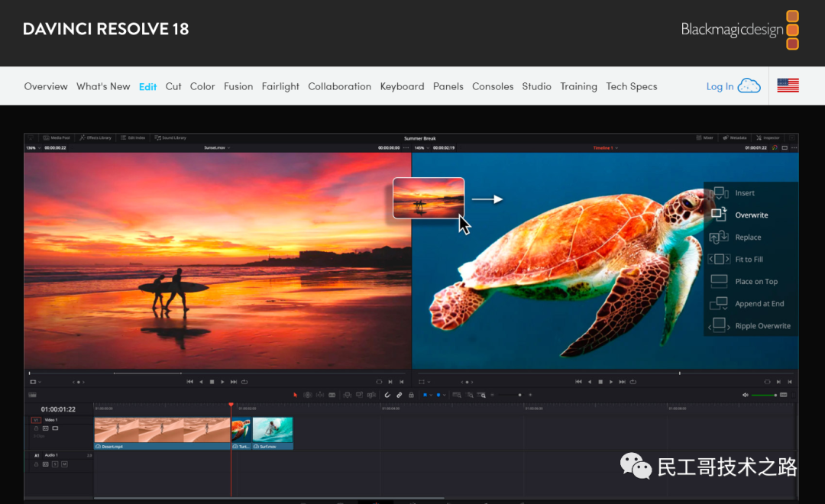
Task: Open the Training link
Action: coord(578,86)
